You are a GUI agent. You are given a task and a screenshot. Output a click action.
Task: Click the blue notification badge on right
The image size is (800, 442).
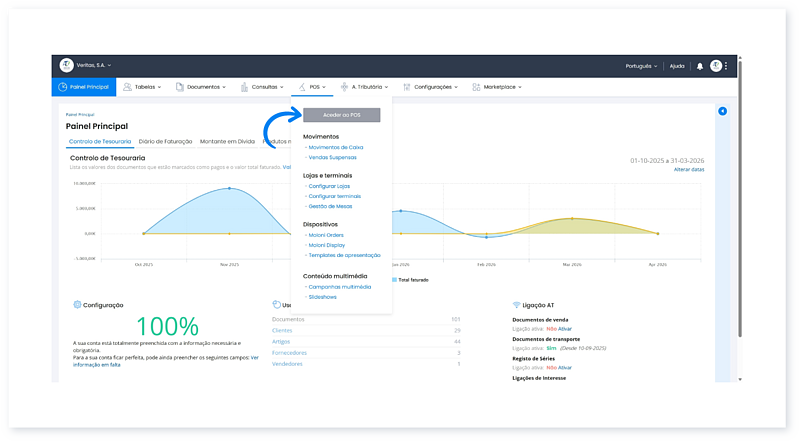pyautogui.click(x=722, y=110)
